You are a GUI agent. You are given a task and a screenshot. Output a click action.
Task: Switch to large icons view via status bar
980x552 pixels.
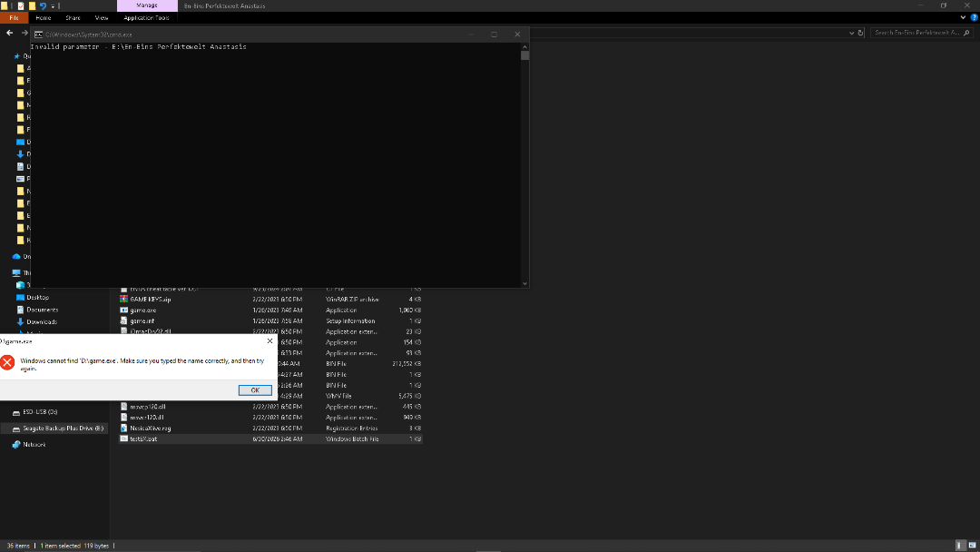(972, 546)
